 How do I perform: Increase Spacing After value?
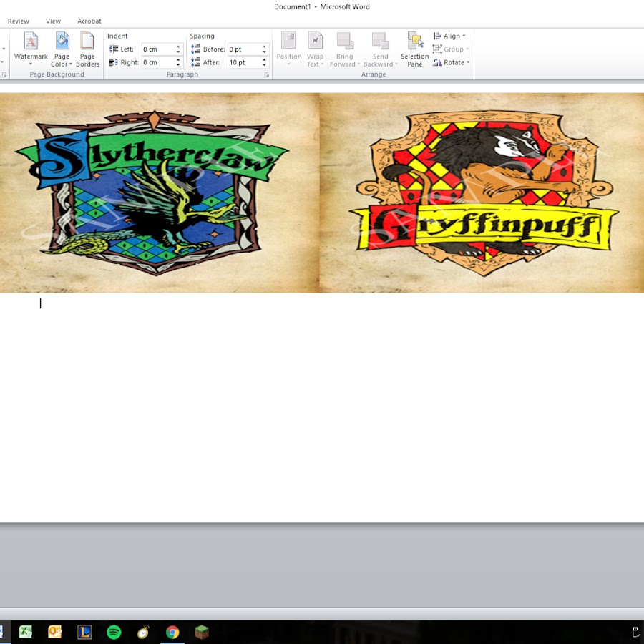point(264,60)
